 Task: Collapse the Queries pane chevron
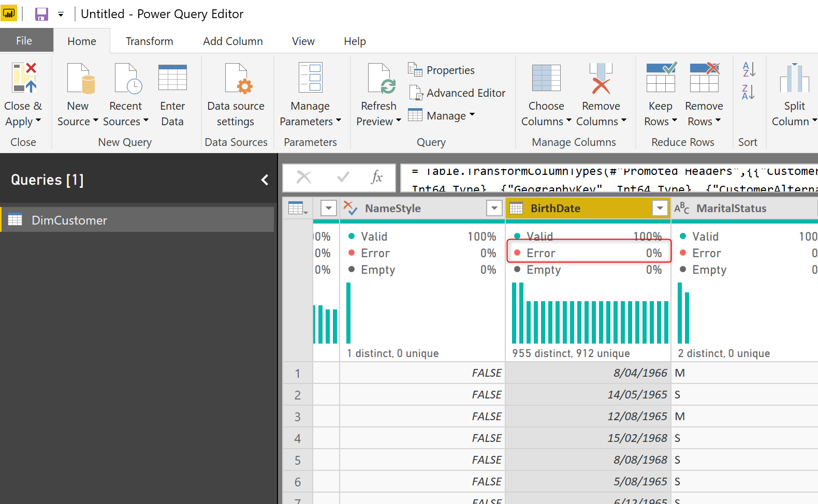pyautogui.click(x=265, y=180)
